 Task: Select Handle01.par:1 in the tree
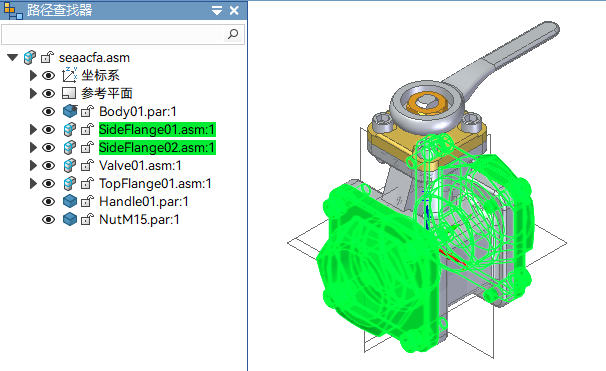coord(144,201)
